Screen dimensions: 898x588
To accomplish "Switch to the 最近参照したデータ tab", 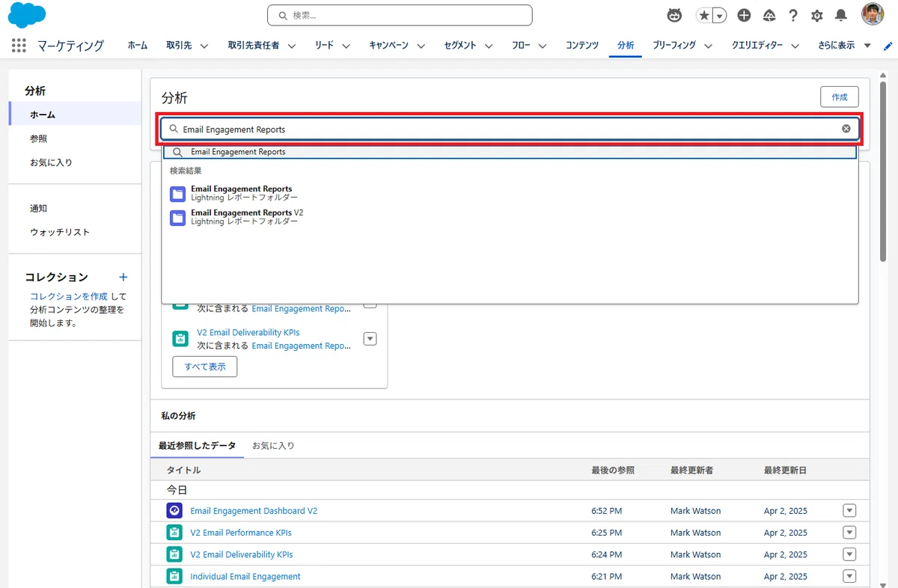I will coord(197,445).
